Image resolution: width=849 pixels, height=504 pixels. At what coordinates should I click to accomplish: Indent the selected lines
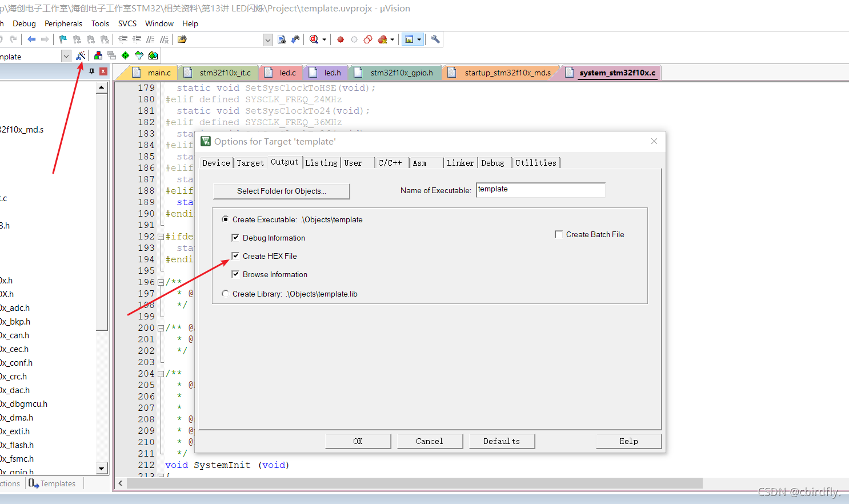click(123, 39)
